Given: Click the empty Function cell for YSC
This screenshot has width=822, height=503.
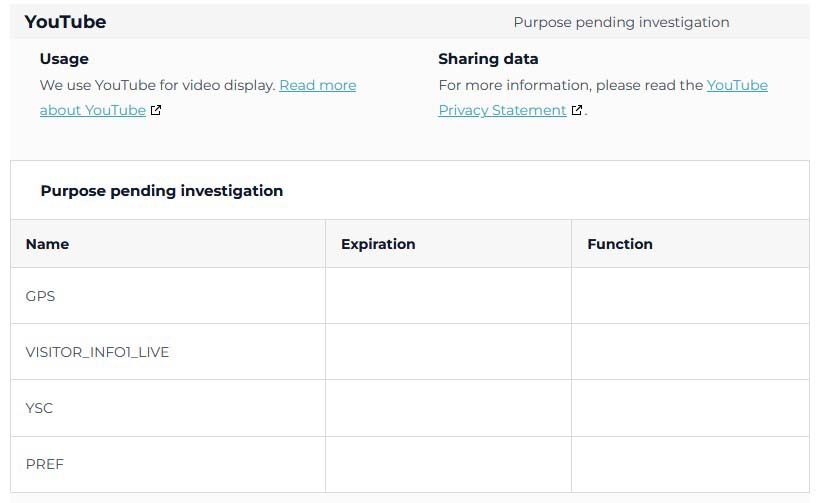Looking at the screenshot, I should [x=690, y=408].
